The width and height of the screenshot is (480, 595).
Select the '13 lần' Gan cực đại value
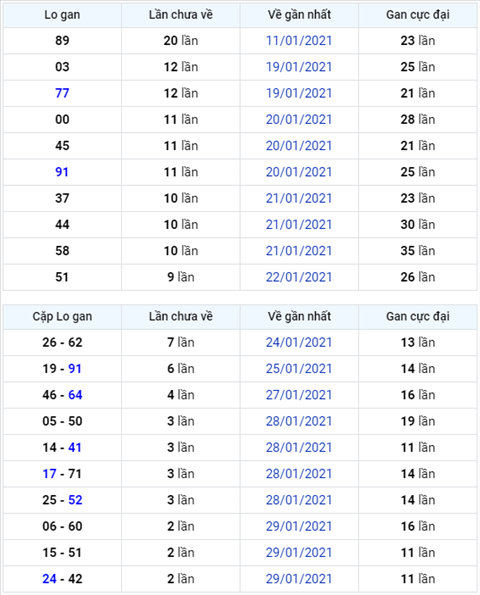coord(418,342)
